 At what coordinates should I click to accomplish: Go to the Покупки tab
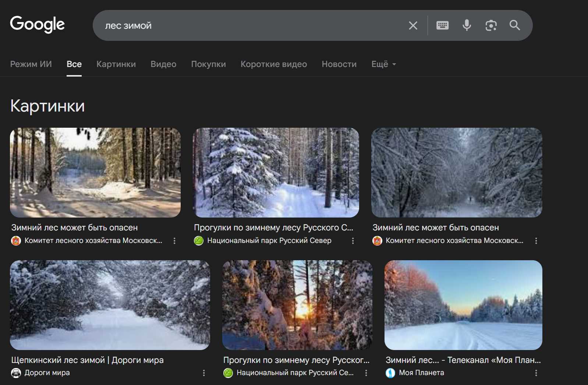click(x=208, y=64)
